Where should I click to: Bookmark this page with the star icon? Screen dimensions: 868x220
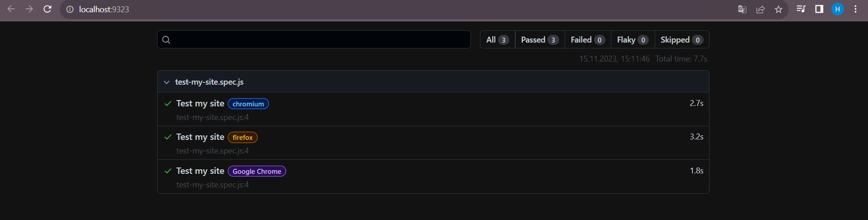(x=778, y=10)
